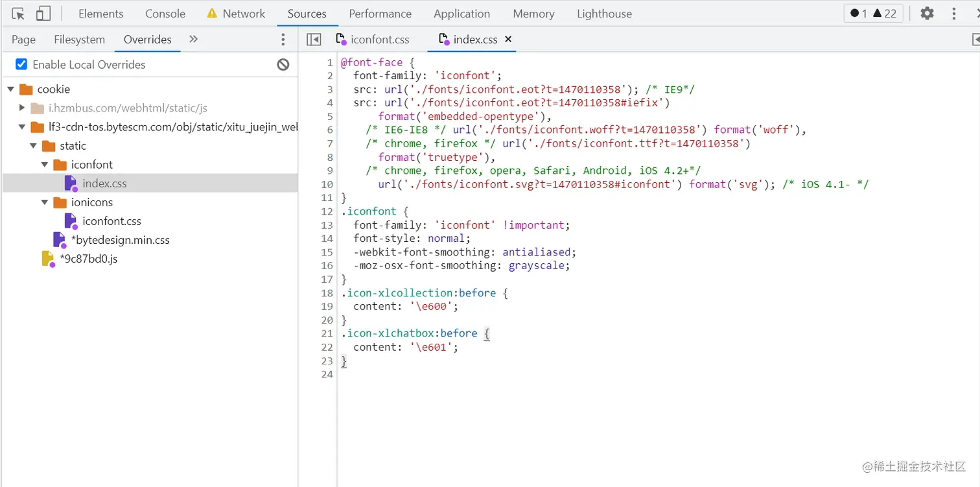Show more navigator tabs with double chevron
980x487 pixels.
[x=193, y=40]
